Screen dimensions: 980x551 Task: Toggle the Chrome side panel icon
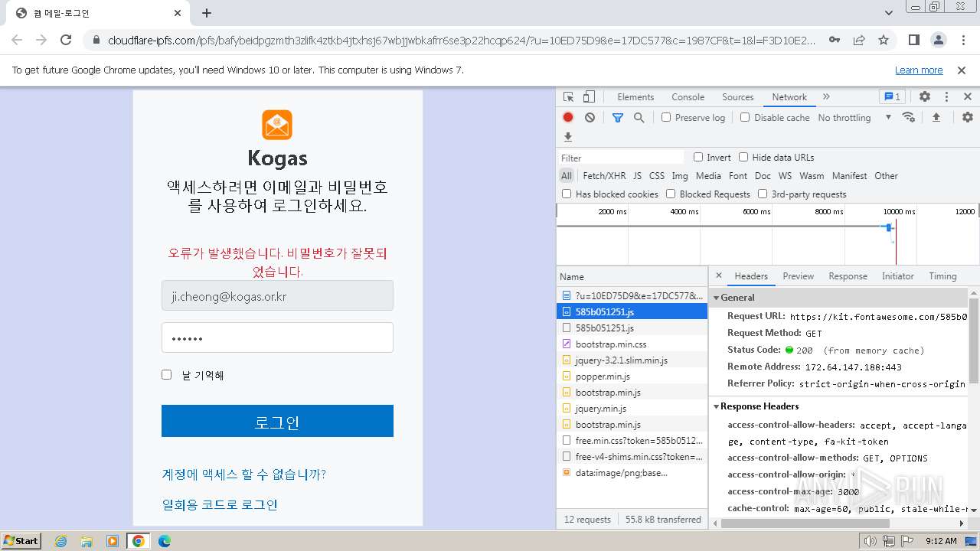coord(913,40)
